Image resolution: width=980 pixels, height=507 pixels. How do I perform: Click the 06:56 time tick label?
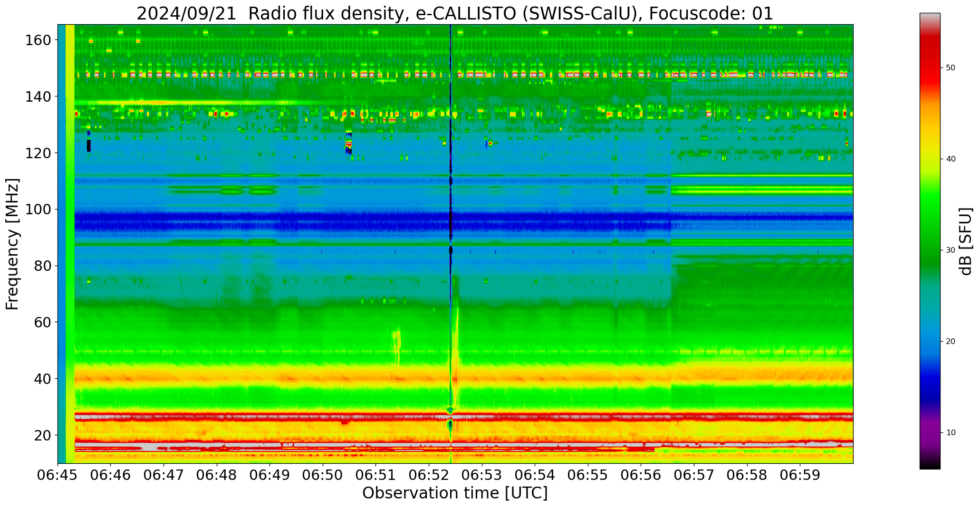click(x=641, y=475)
